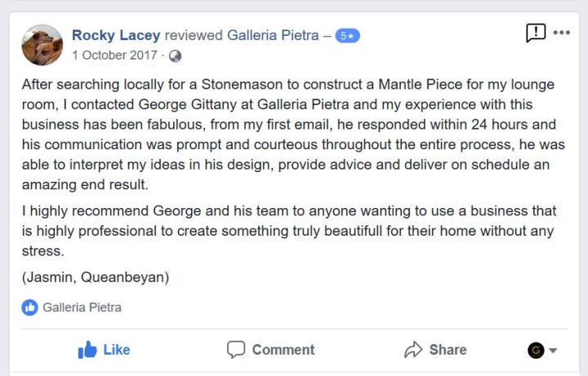View Galleria Pietra in the reactions list
Screen dimensions: 588x376
(x=82, y=307)
